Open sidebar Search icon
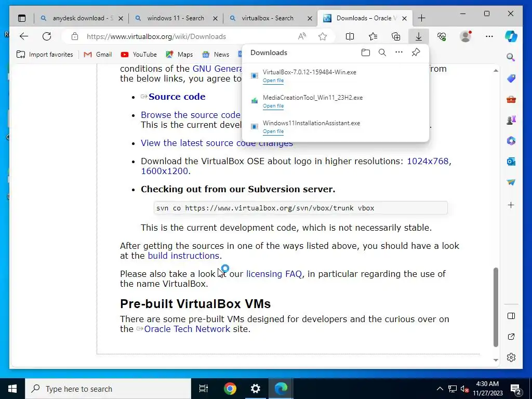532x399 pixels. pos(511,57)
